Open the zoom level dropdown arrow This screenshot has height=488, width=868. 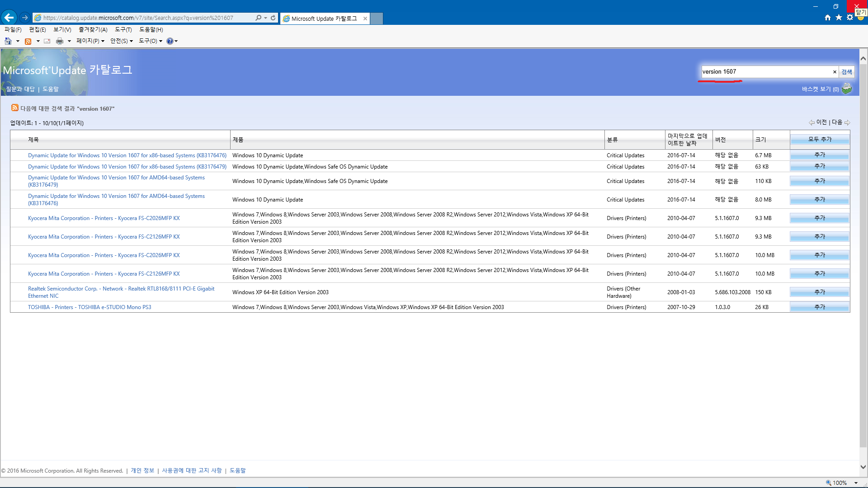click(x=856, y=483)
